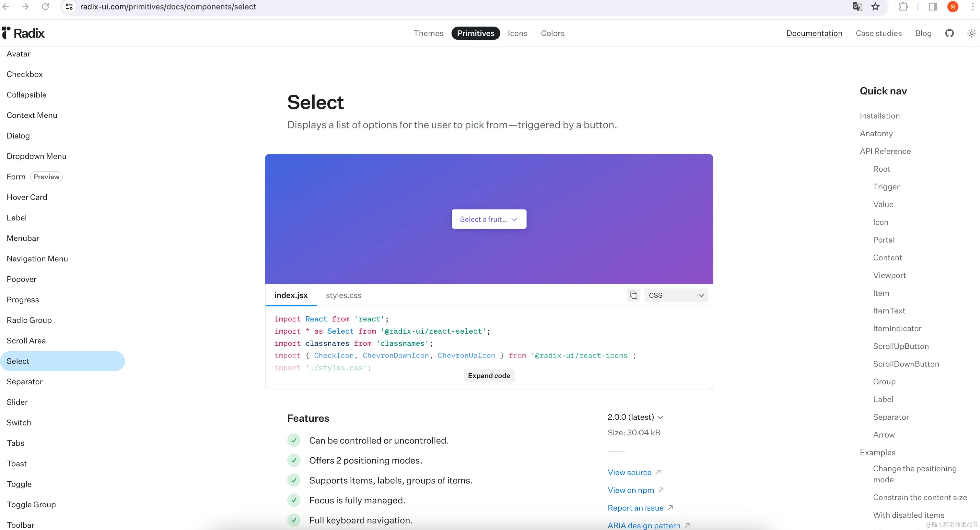Go back using browser back arrow
The image size is (980, 530).
pos(6,6)
